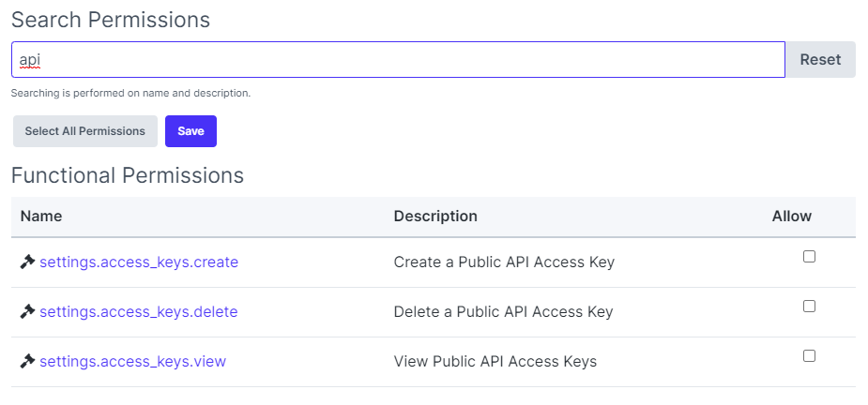Click the "Create a Public API Access Key" description
The height and width of the screenshot is (405, 868).
click(504, 262)
